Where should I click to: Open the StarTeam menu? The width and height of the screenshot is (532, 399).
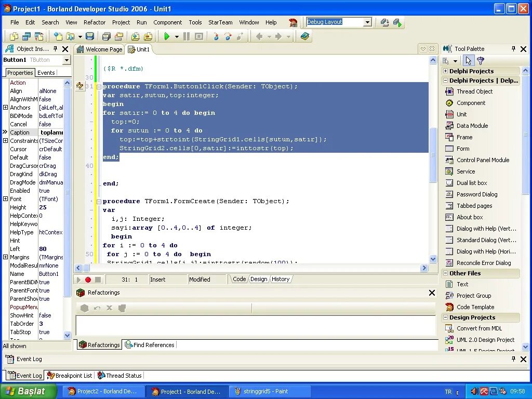click(x=220, y=22)
